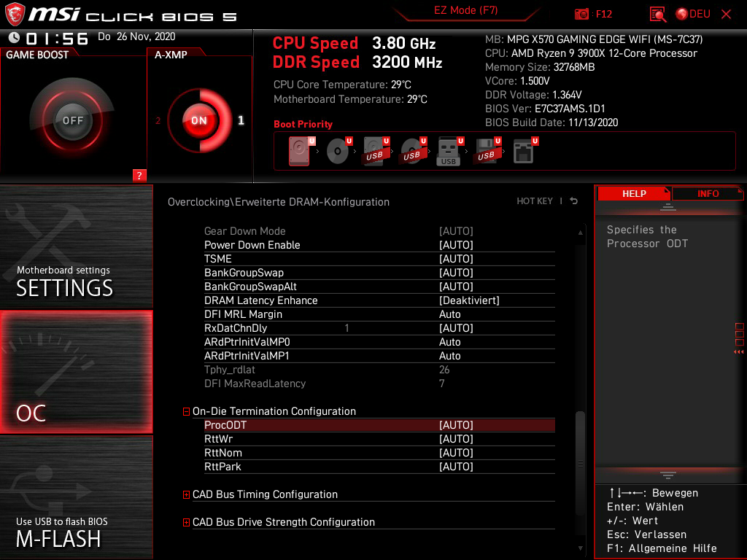Click the Tphy_rdlat row
747x560 pixels.
pyautogui.click(x=379, y=370)
